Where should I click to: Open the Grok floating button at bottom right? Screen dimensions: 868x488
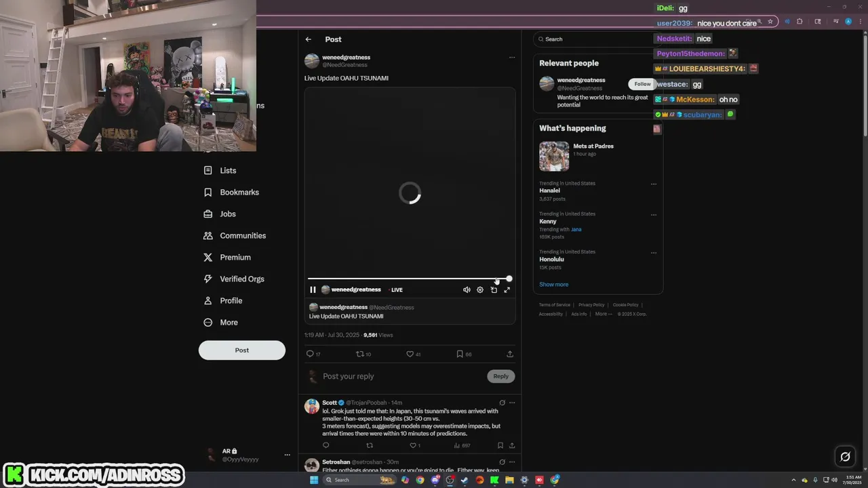pos(845,457)
